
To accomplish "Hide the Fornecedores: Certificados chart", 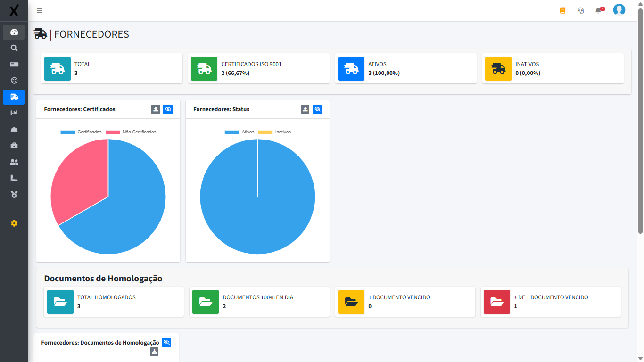I will pyautogui.click(x=168, y=109).
